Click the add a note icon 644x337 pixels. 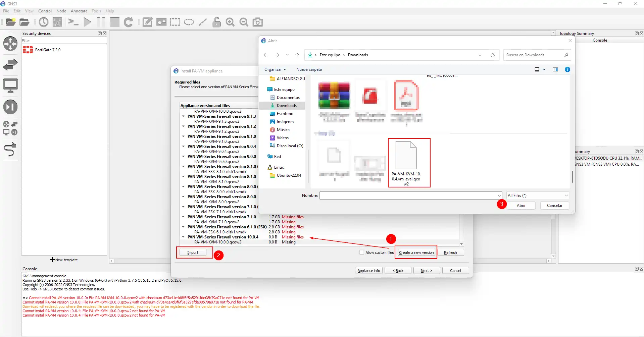pyautogui.click(x=147, y=22)
